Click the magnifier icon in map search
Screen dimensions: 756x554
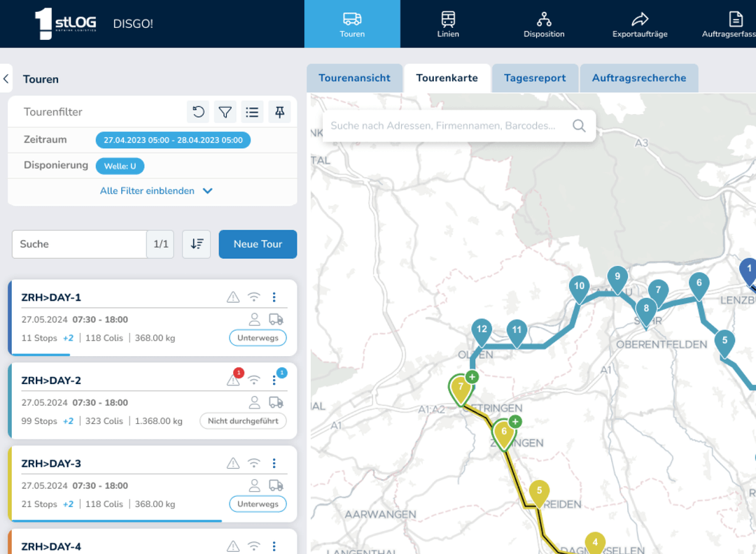coord(579,126)
